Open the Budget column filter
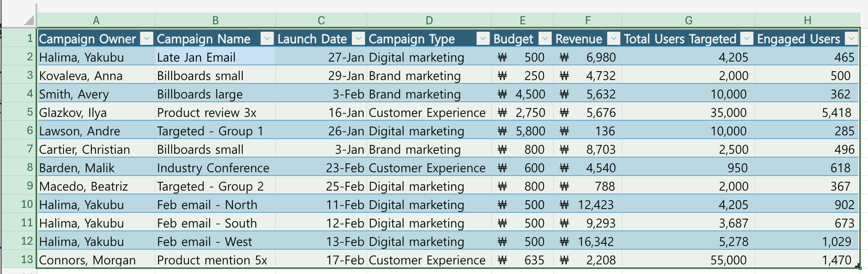This screenshot has width=868, height=274. pos(545,39)
